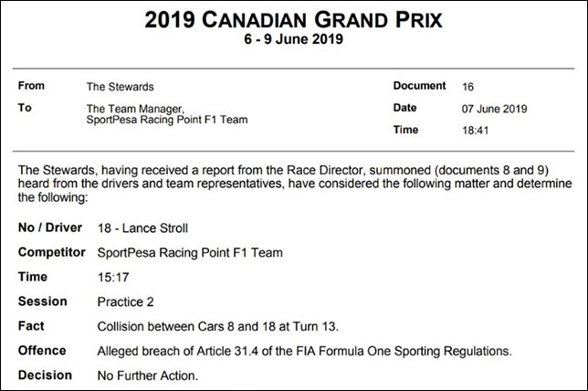This screenshot has width=588, height=391.
Task: Click the 6 - 9 June 2019 subtitle
Action: (x=294, y=42)
